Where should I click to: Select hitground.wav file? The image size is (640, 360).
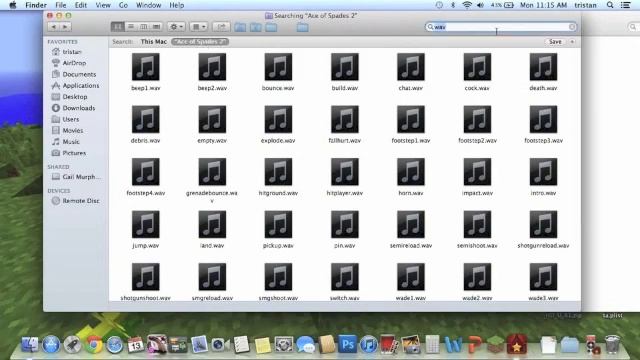pos(278,172)
